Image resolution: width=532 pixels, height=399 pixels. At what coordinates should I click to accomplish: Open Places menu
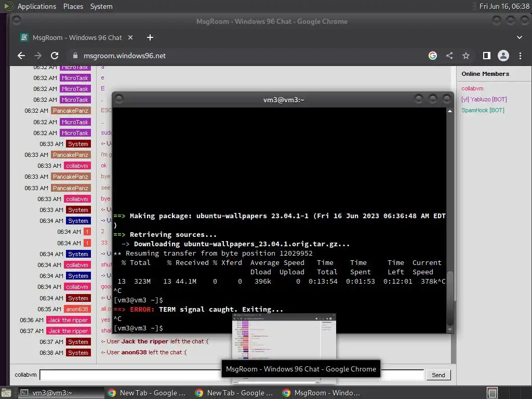tap(73, 6)
